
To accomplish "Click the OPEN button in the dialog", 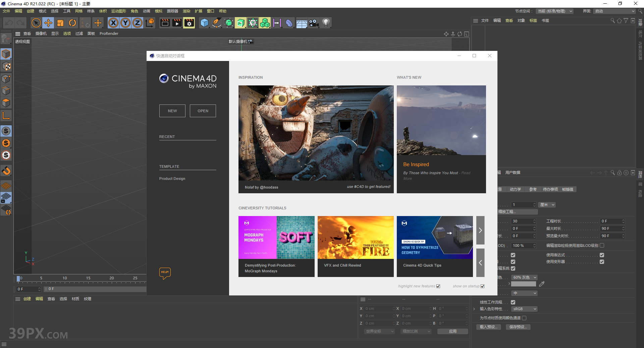I will 203,111.
